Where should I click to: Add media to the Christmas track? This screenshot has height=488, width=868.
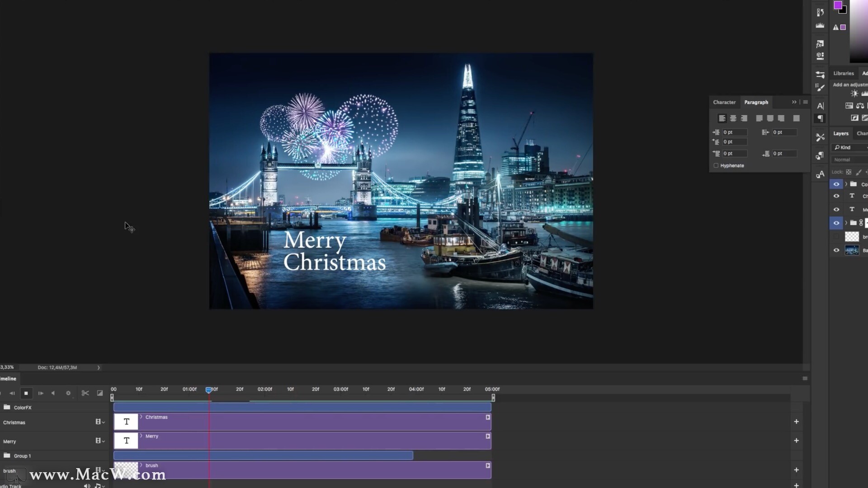point(796,422)
